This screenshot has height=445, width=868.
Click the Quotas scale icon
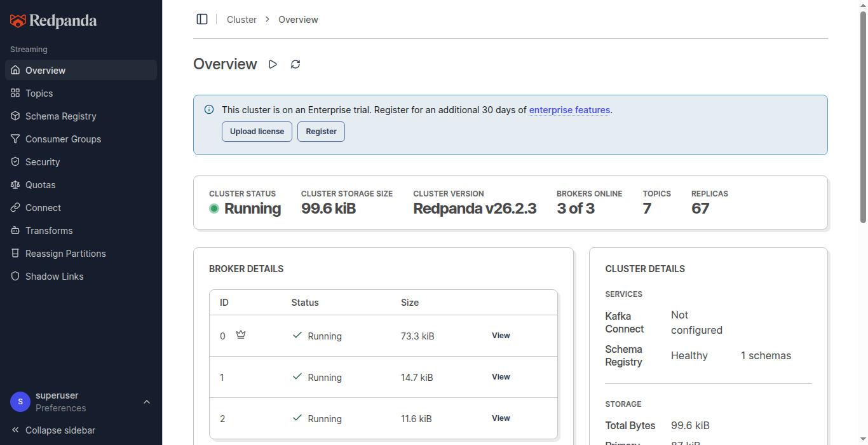tap(15, 184)
